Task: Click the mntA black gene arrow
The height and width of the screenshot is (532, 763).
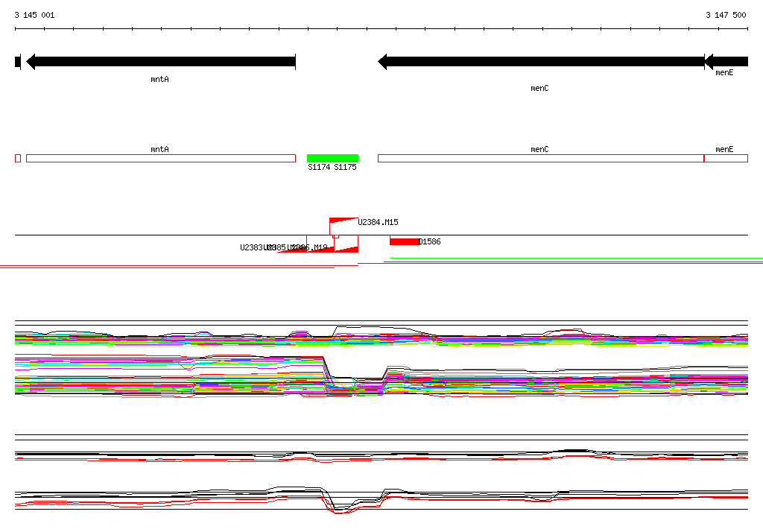Action: tap(161, 62)
